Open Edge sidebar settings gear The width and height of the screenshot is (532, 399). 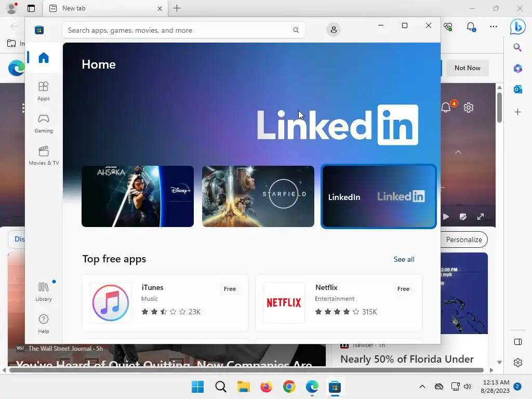click(x=518, y=362)
